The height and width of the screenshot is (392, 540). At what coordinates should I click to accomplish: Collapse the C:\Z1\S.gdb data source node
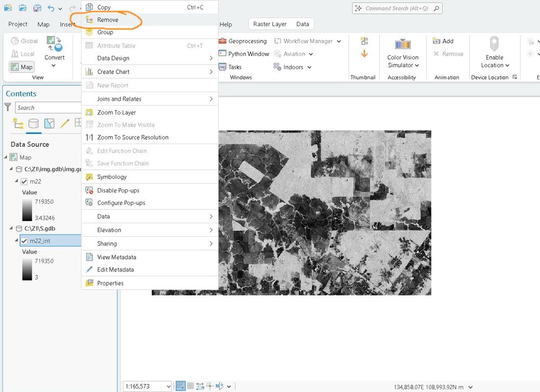pos(11,228)
